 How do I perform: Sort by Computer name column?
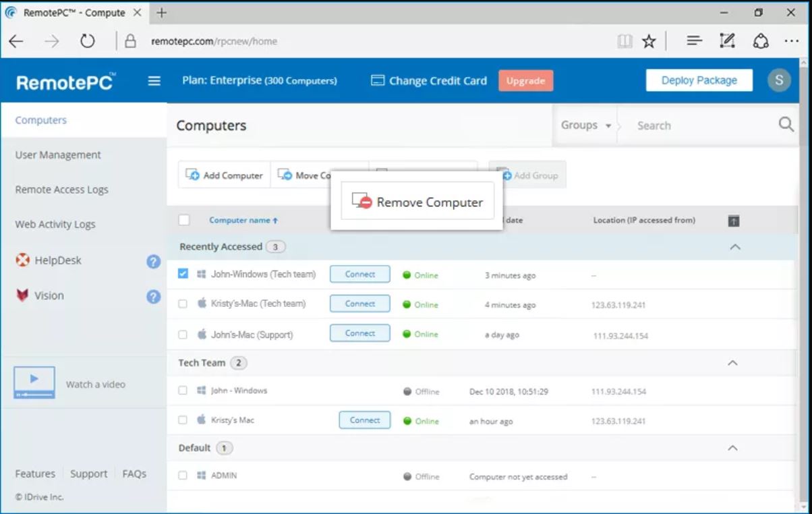[x=243, y=220]
